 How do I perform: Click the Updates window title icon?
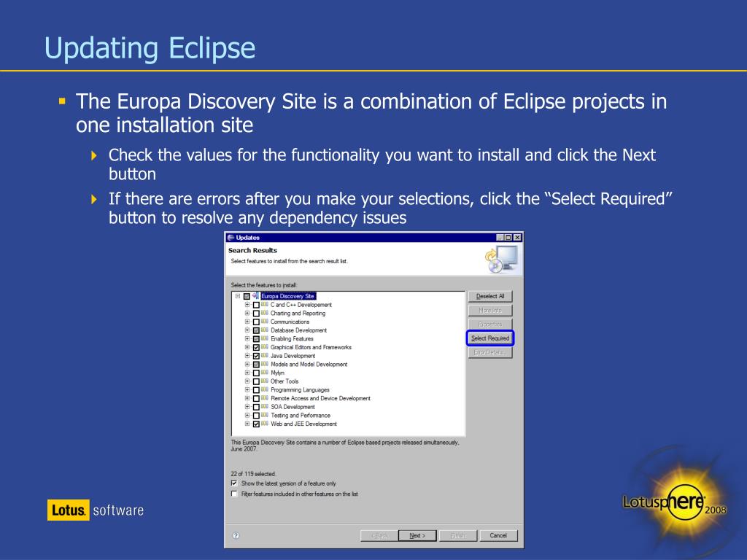coord(231,237)
